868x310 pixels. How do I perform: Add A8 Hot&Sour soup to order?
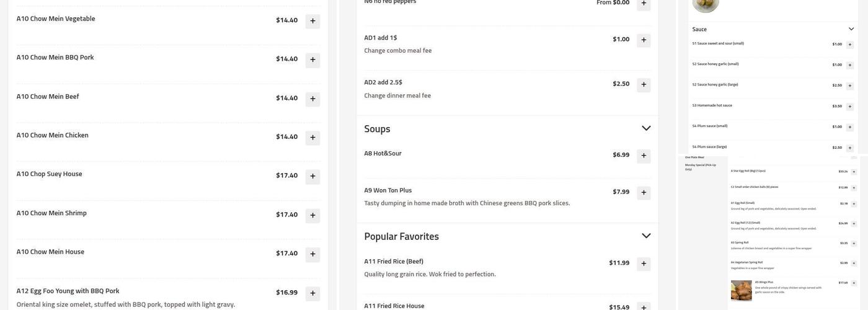tap(644, 156)
